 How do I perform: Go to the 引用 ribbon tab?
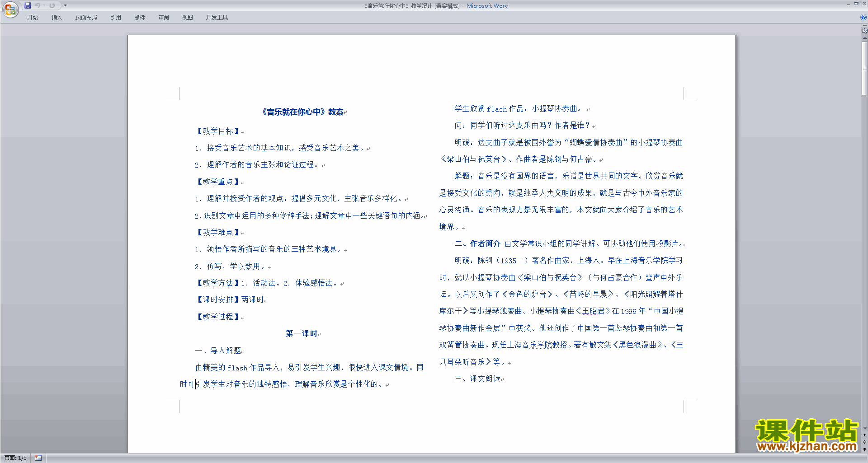click(x=116, y=17)
